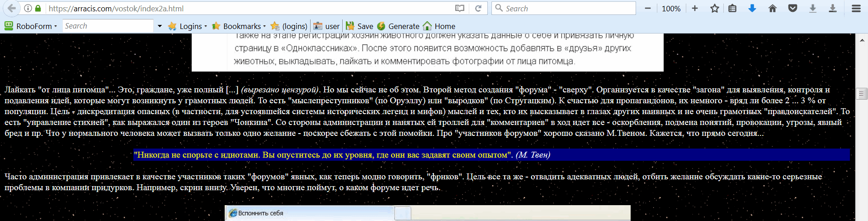Open the blue Downloads arrow
The width and height of the screenshot is (868, 221).
pos(752,8)
